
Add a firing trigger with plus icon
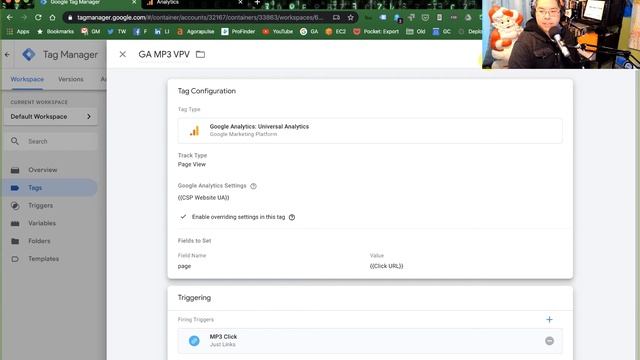(549, 320)
